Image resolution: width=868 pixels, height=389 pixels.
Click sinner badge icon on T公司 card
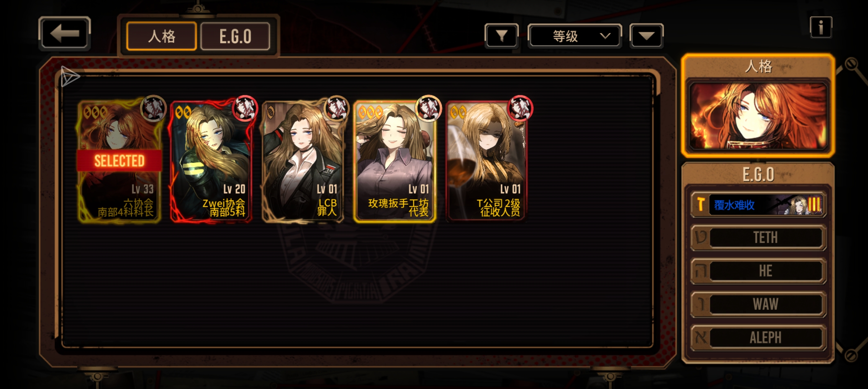coord(520,108)
